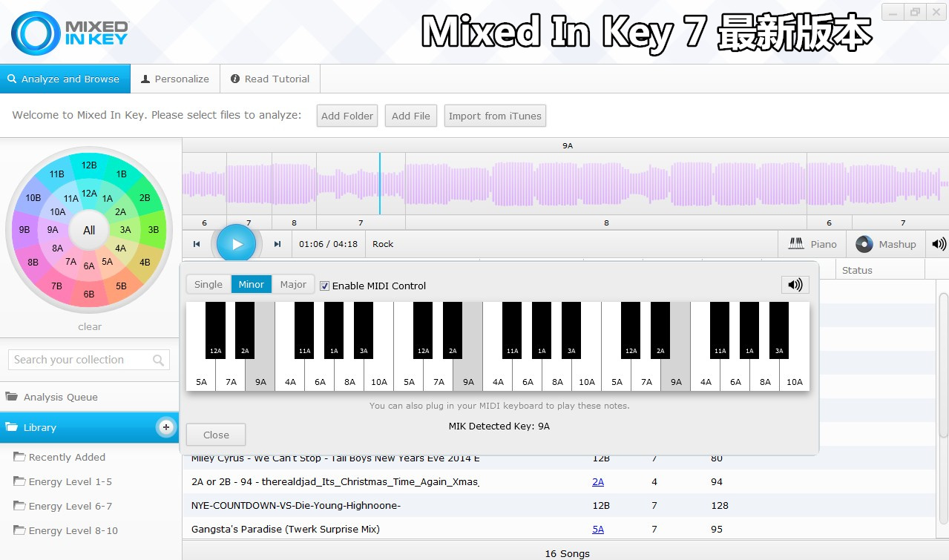
Task: Skip to the next track
Action: [278, 244]
